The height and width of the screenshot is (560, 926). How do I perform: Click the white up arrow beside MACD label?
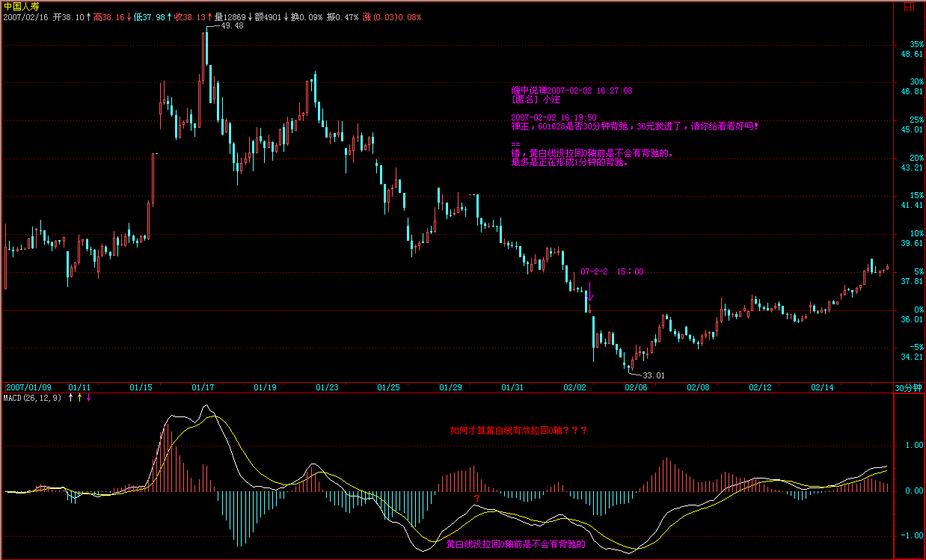71,398
